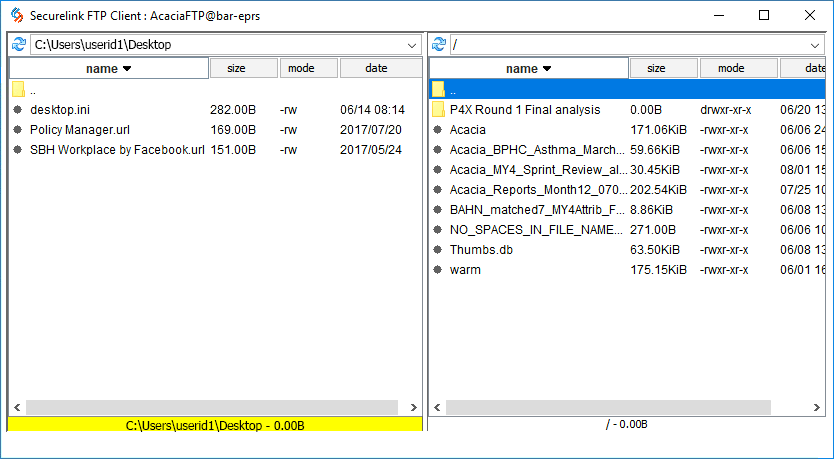Screen dimensions: 834x459
Task: Click the desktop.ini file bullet icon
Action: click(x=18, y=110)
